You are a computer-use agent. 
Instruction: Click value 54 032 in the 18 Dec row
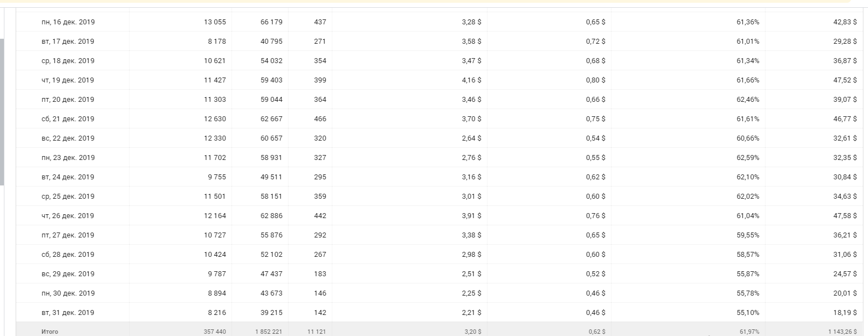click(271, 61)
